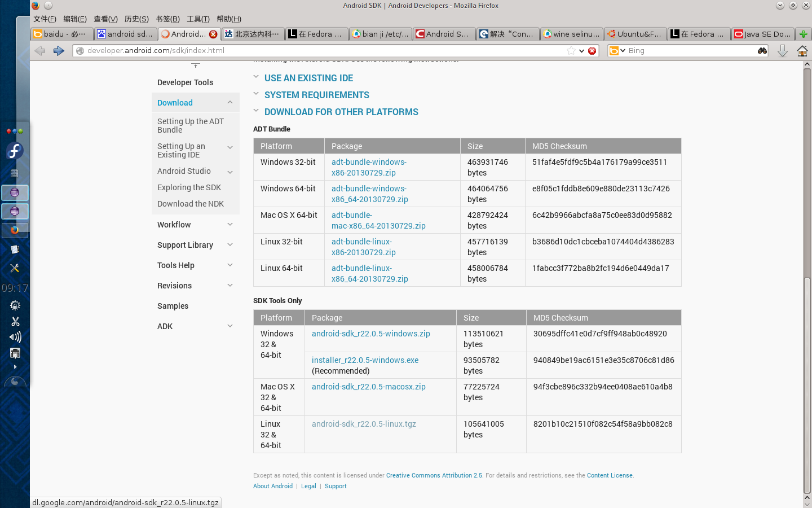Open the 历史(S) menu
The width and height of the screenshot is (812, 508).
click(x=136, y=19)
